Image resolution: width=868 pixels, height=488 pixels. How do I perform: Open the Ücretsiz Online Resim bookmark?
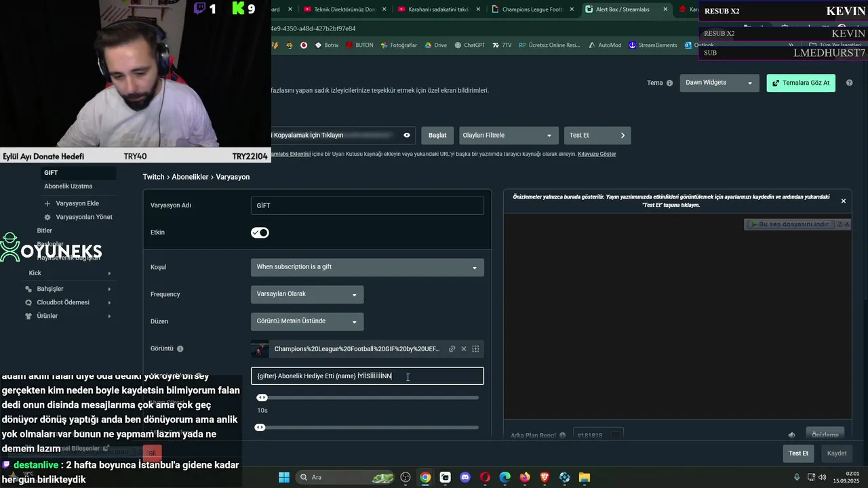[x=549, y=45]
